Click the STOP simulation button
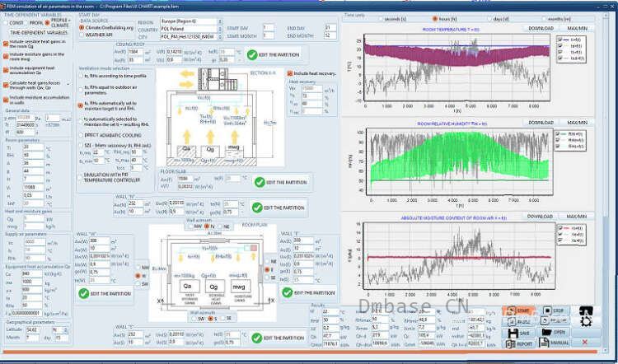The image size is (618, 364). (553, 310)
